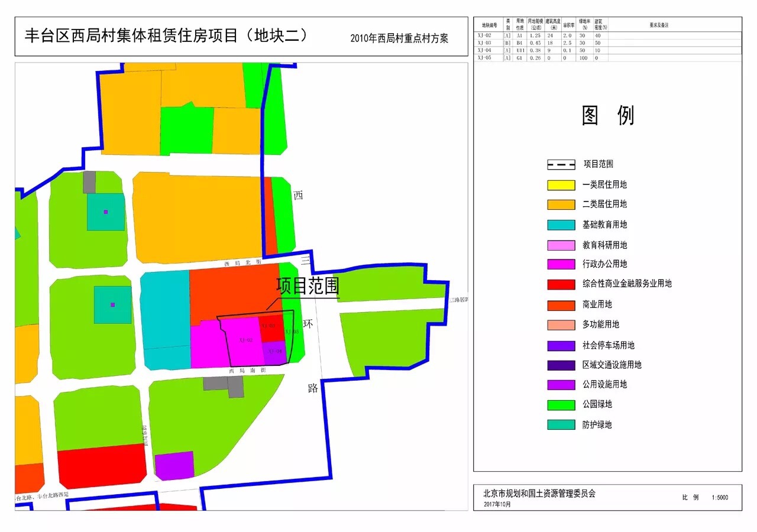Click the 容积率 table column header

click(569, 25)
